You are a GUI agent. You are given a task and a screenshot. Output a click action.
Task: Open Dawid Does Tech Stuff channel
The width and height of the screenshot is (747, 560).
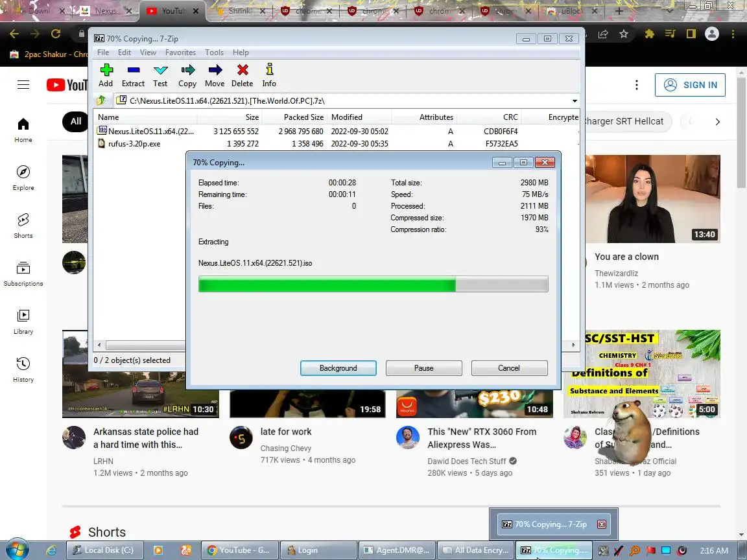coord(466,461)
